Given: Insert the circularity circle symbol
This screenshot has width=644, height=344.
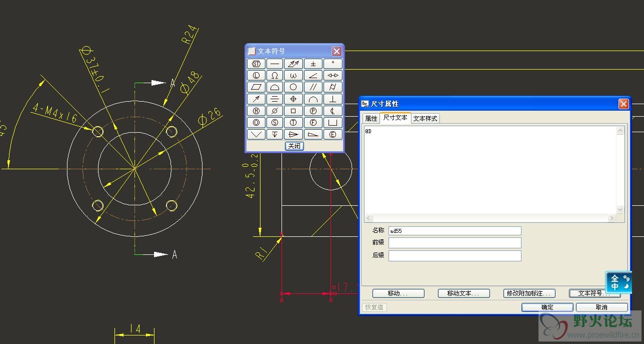Looking at the screenshot, I should point(293,87).
